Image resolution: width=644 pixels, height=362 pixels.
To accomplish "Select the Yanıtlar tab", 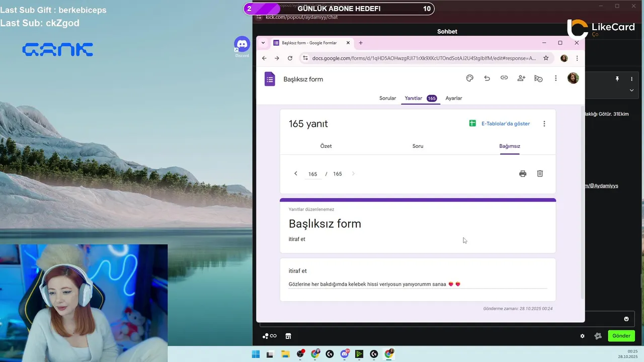I will pos(421,98).
